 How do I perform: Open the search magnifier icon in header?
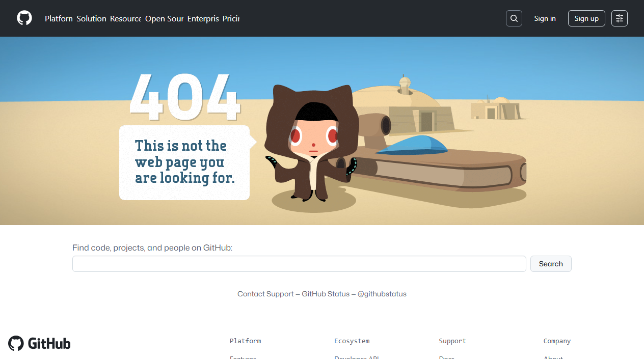coord(514,18)
